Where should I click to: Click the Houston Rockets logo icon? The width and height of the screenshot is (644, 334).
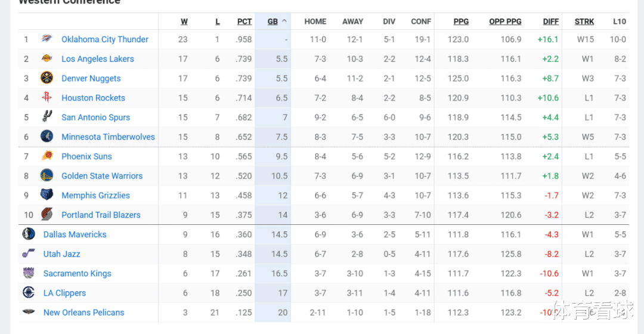pyautogui.click(x=47, y=98)
